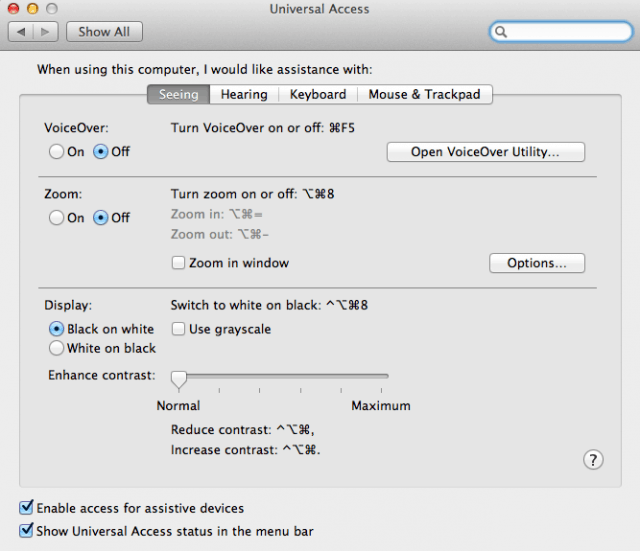Click the Enhance contrast slider track middle
Viewport: 640px width, 551px height.
coord(280,376)
